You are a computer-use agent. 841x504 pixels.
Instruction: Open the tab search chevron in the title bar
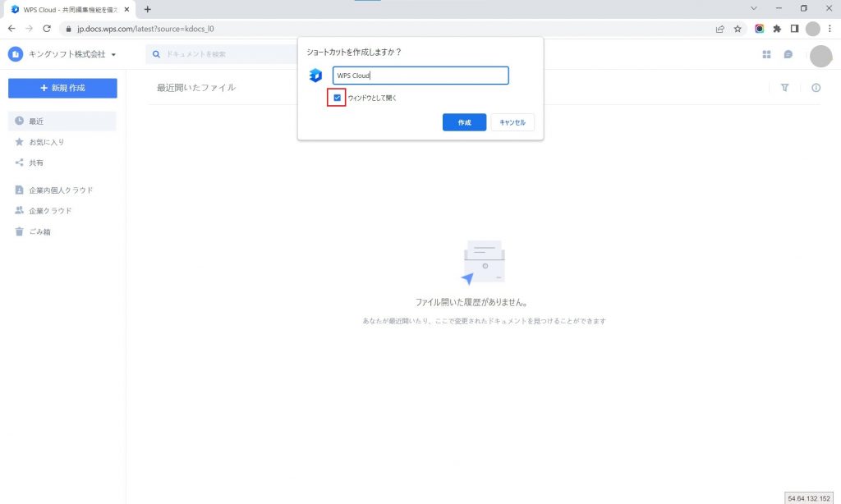click(754, 8)
